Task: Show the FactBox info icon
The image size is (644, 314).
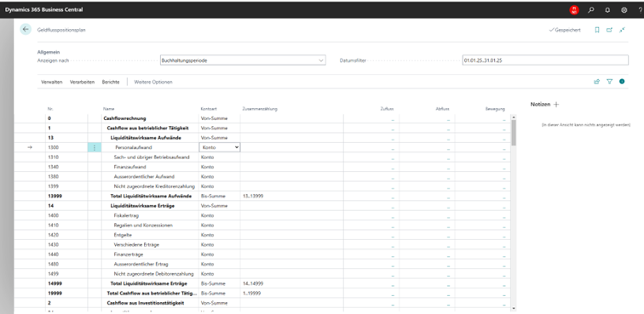Action: (622, 82)
